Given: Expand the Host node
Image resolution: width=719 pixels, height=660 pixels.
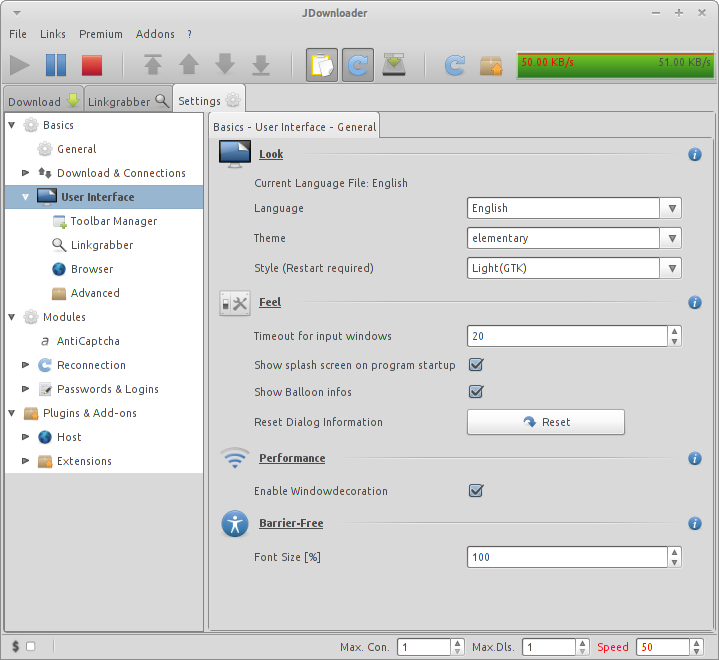Looking at the screenshot, I should tap(26, 437).
